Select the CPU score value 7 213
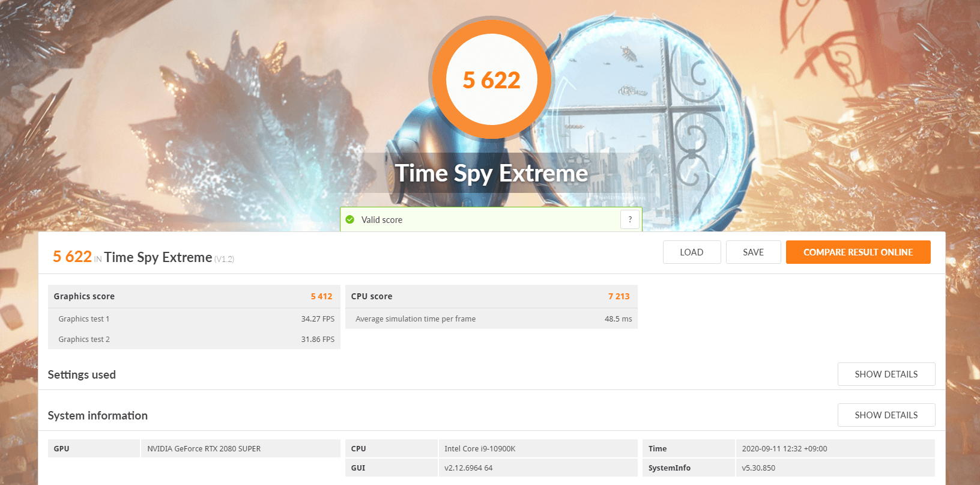Screen dimensions: 980x485 pyautogui.click(x=619, y=296)
